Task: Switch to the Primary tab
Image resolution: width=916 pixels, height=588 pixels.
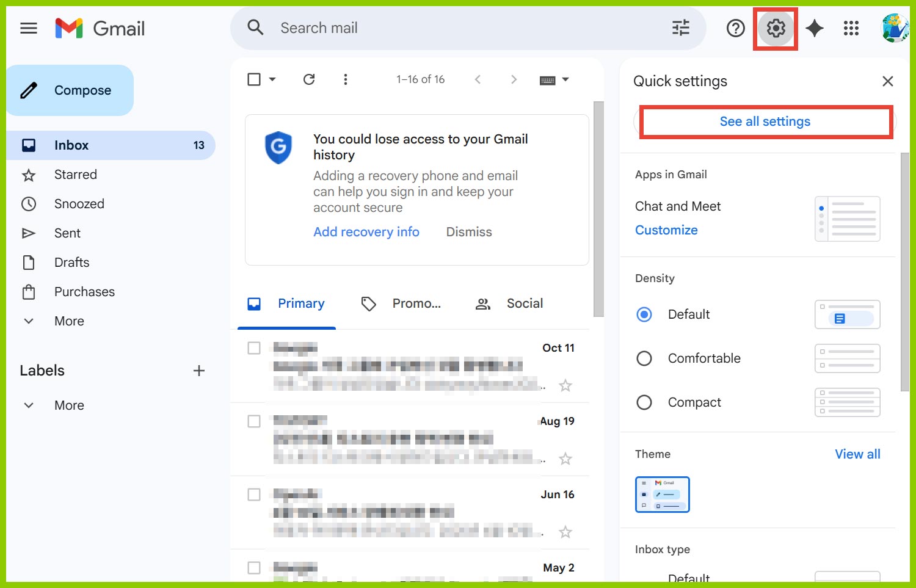Action: tap(286, 303)
